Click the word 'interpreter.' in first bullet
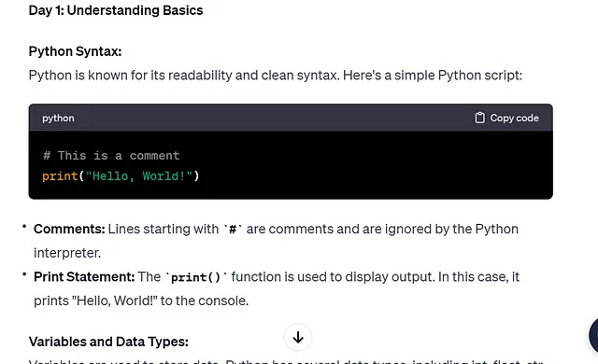 67,253
